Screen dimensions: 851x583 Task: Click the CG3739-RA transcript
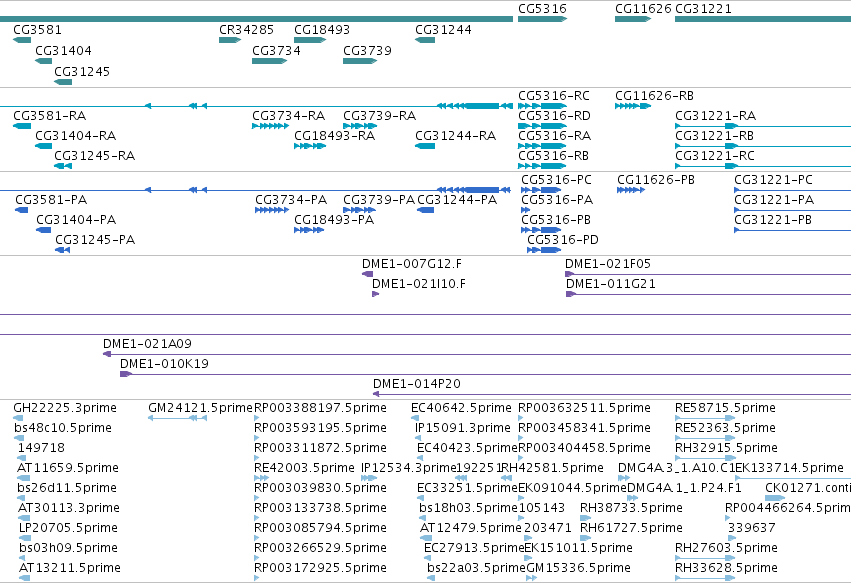(360, 126)
